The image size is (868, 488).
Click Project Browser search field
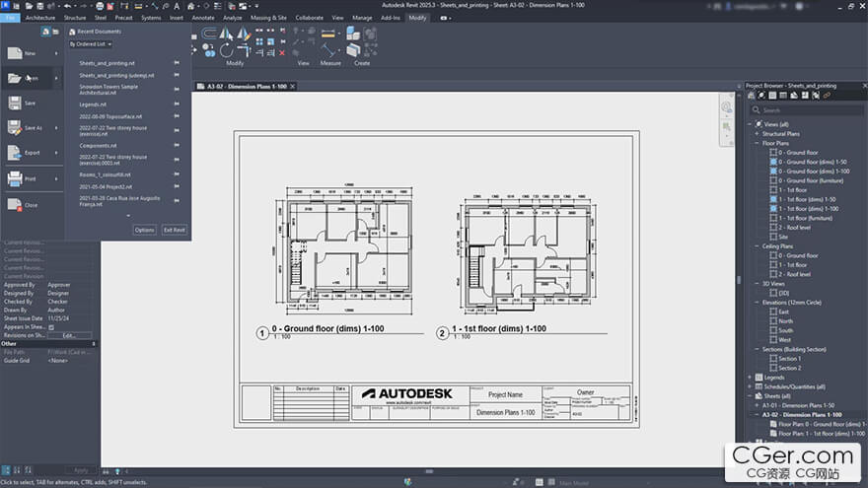click(x=806, y=110)
